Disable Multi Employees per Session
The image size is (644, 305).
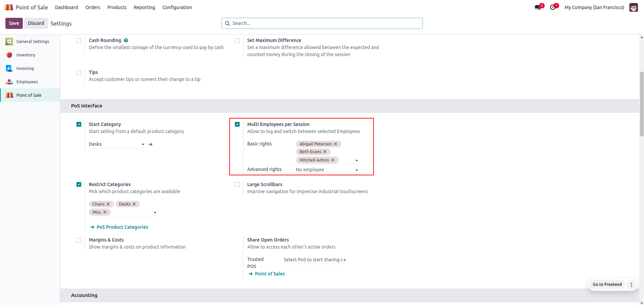tap(237, 124)
